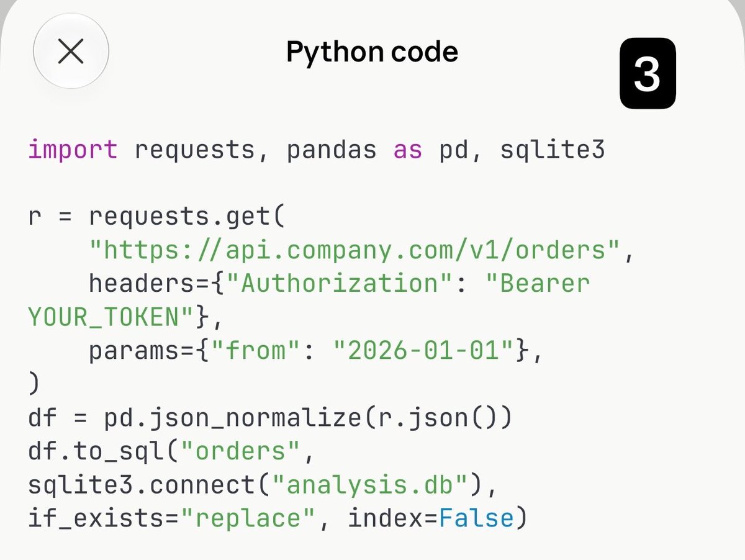Click 'requests.get(' call text

point(186,217)
